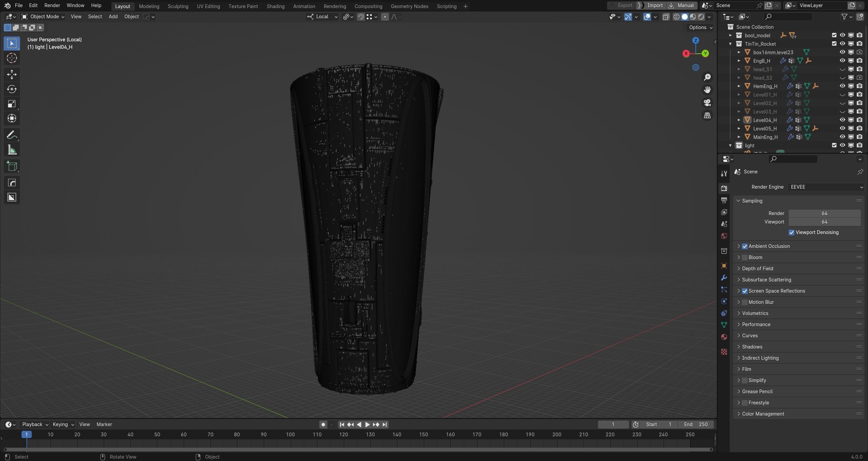Click the Options button in viewport
Image resolution: width=868 pixels, height=461 pixels.
[x=701, y=27]
